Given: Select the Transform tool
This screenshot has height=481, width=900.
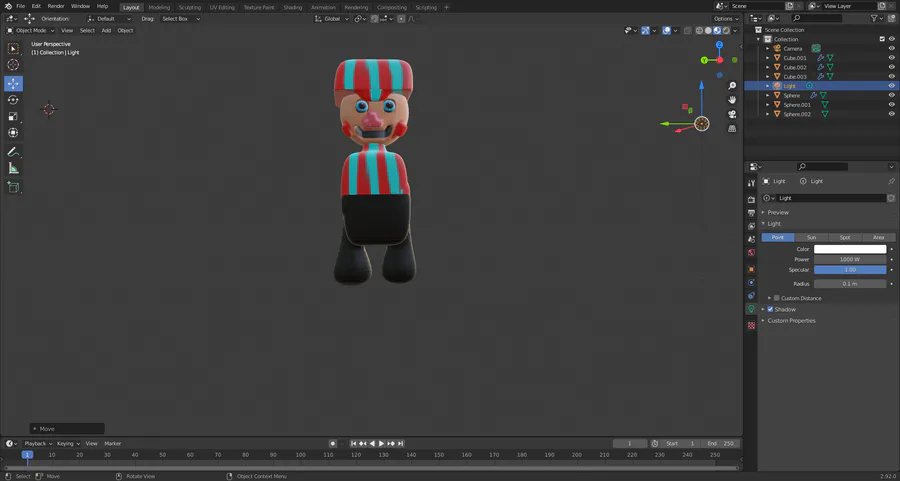Looking at the screenshot, I should (x=13, y=133).
